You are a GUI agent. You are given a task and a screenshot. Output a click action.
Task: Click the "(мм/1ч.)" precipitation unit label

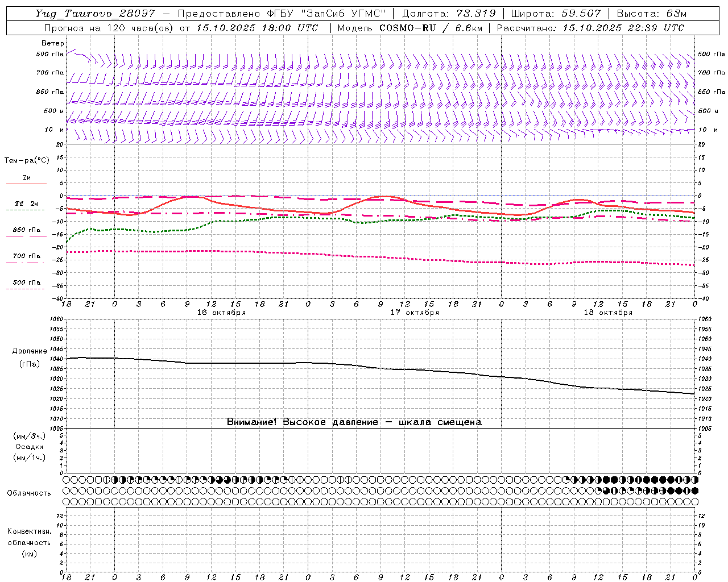(30, 458)
